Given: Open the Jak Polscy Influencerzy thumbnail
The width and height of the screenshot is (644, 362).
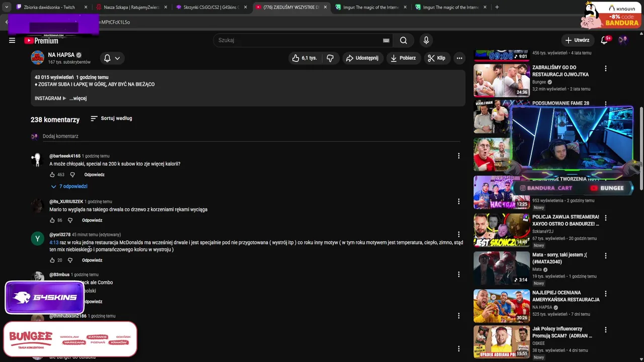Looking at the screenshot, I should click(x=502, y=342).
